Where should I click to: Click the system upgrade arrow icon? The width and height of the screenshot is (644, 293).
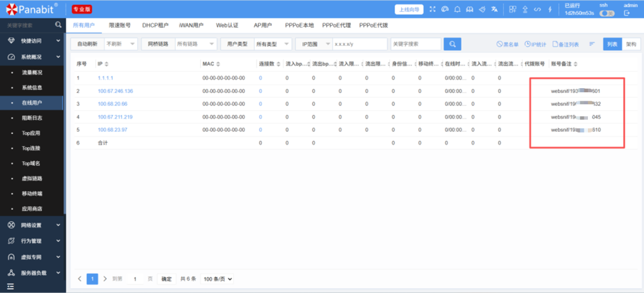coord(525,10)
